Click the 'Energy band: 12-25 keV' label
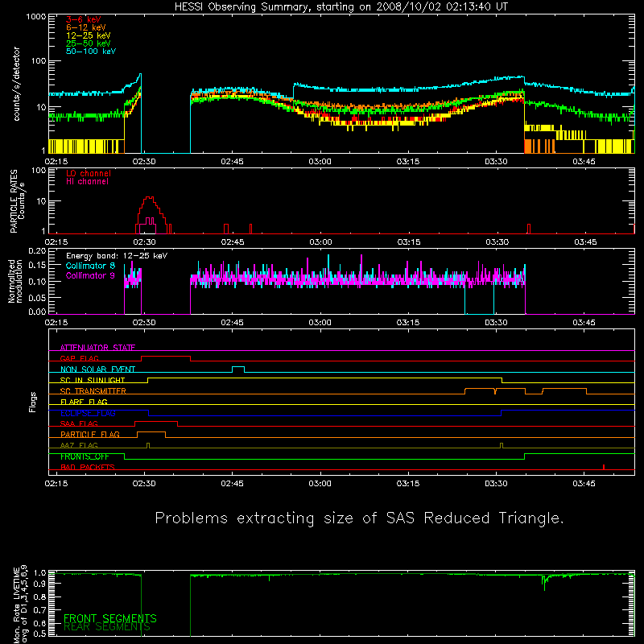 click(116, 256)
